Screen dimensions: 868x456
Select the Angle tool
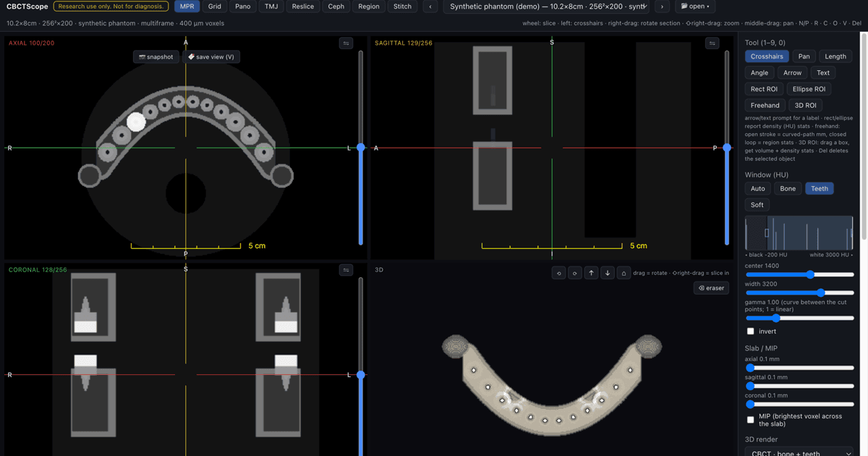coord(759,72)
